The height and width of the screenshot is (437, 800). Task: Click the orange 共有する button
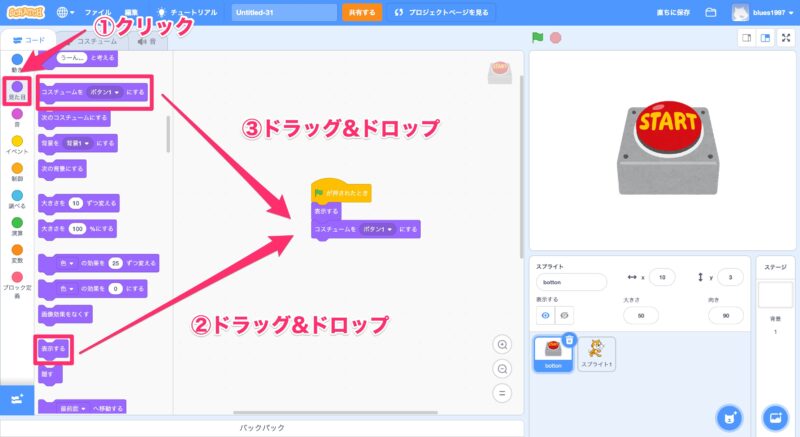click(361, 12)
